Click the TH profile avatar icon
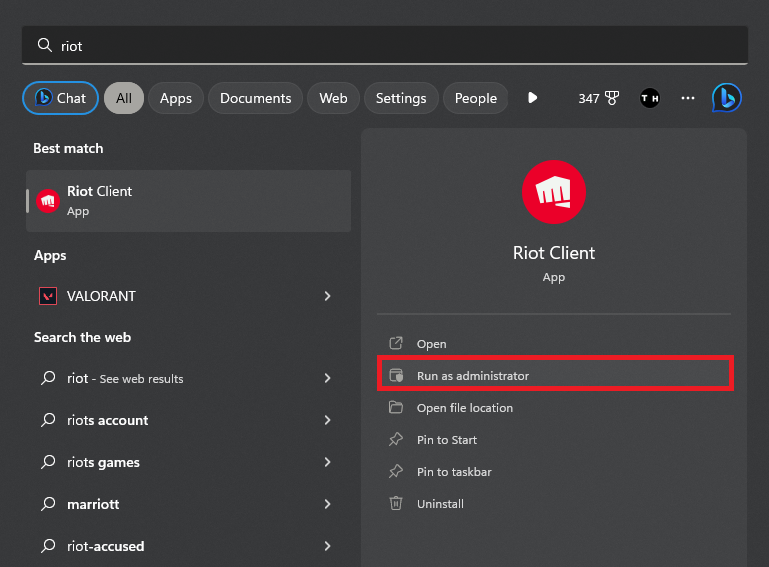 tap(650, 98)
